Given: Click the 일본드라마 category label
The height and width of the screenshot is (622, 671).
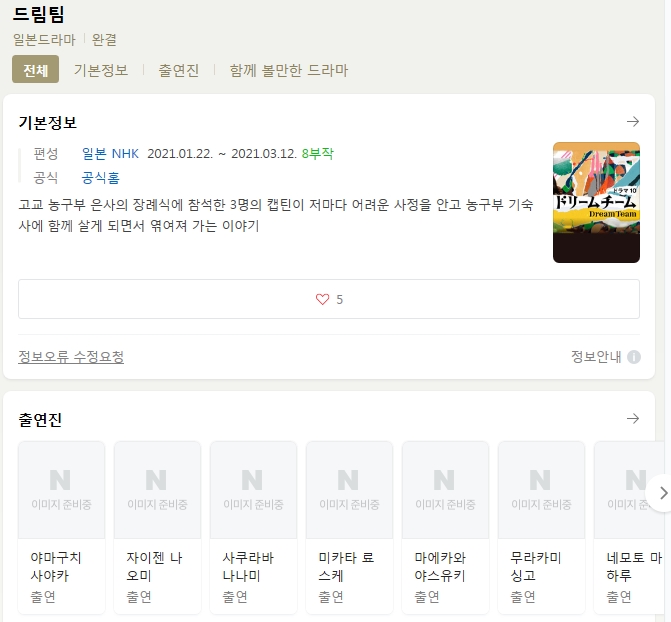Looking at the screenshot, I should coord(44,39).
